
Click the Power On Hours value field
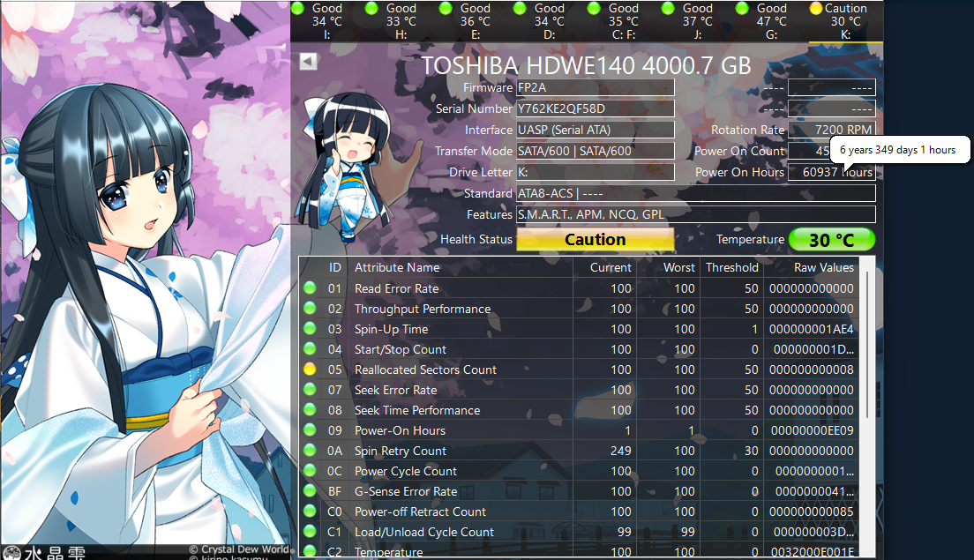(832, 172)
